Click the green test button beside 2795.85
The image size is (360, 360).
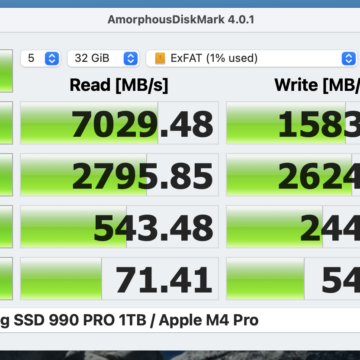coord(6,175)
